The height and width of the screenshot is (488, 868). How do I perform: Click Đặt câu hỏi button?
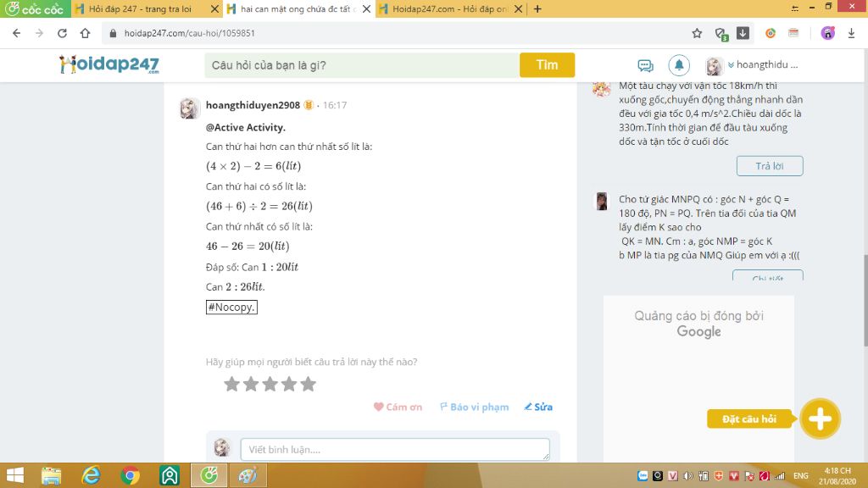coord(749,419)
